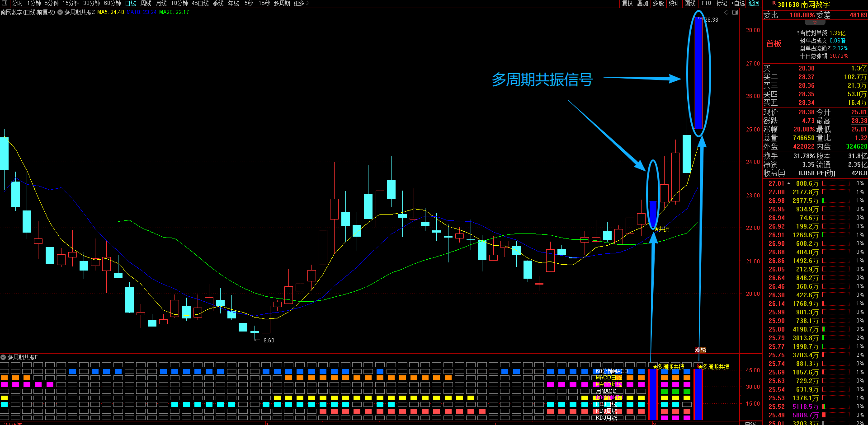The height and width of the screenshot is (425, 868).
Task: Click the 标记 mark button
Action: [722, 3]
